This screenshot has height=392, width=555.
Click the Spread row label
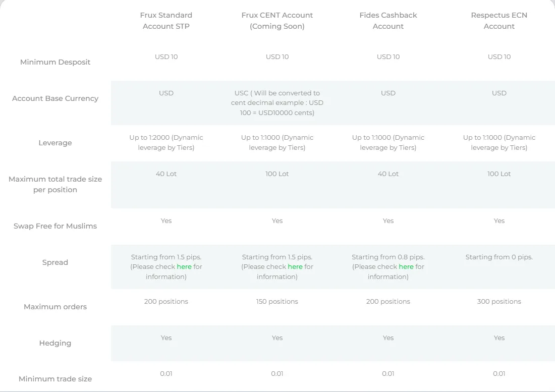55,262
